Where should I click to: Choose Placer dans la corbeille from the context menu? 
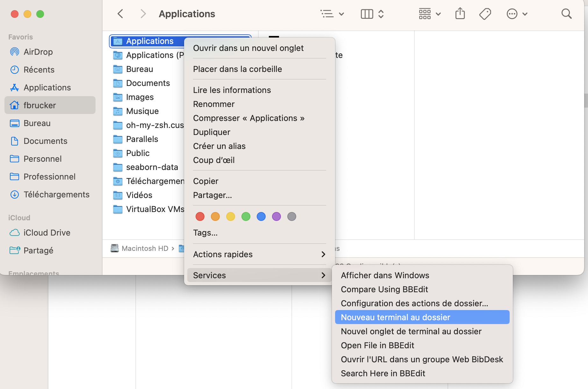(237, 69)
